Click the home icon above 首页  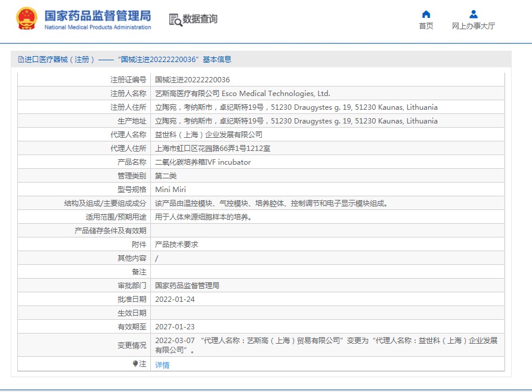pyautogui.click(x=426, y=14)
